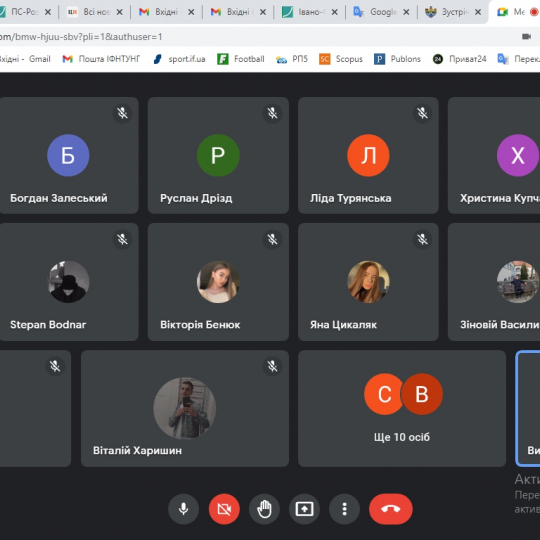Click muted mic icon on Богдан Залеський tile
Screen dimensions: 540x540
122,113
